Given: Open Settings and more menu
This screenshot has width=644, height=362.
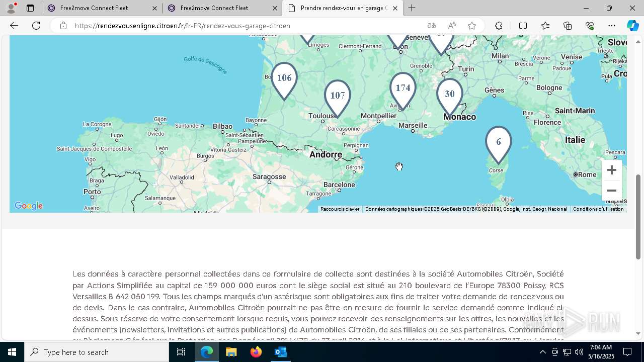Looking at the screenshot, I should tap(612, 26).
